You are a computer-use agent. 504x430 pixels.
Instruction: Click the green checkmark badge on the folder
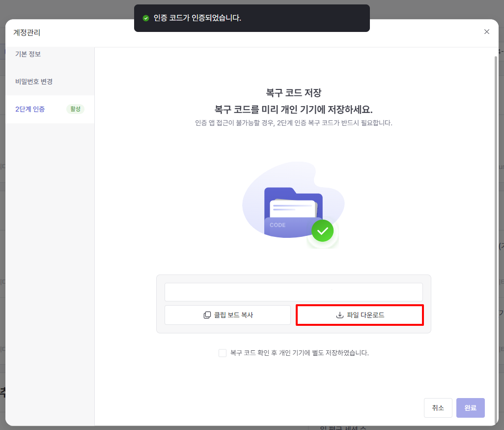tap(322, 231)
